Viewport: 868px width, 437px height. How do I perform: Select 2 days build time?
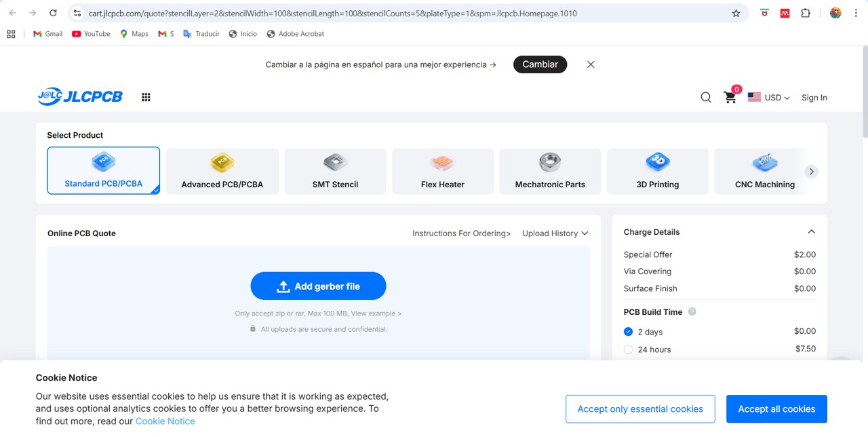(628, 332)
